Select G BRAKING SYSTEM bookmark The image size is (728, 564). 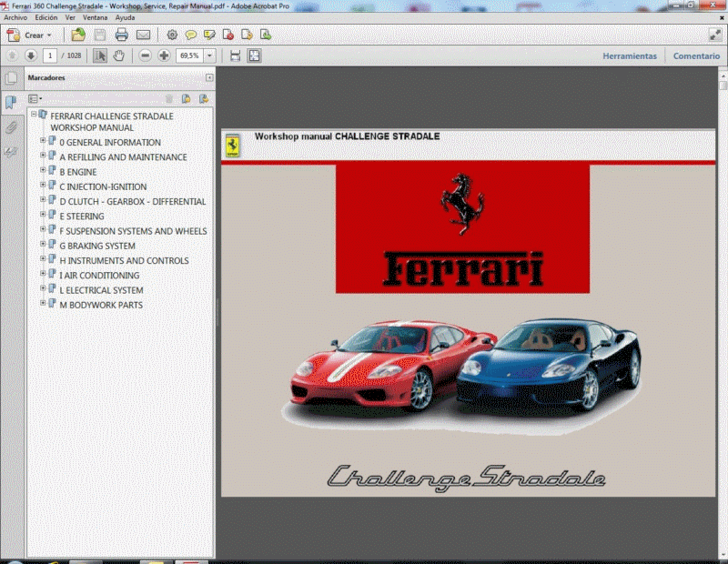click(97, 246)
